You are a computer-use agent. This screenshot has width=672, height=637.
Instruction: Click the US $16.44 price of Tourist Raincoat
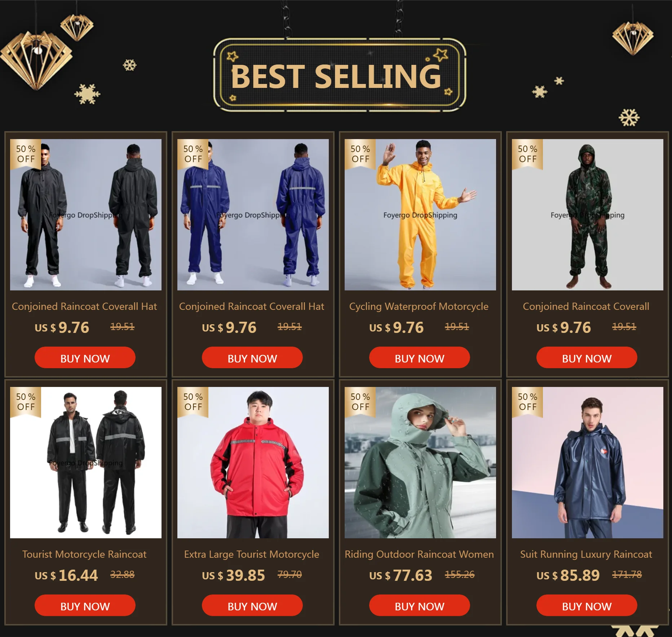click(x=66, y=575)
